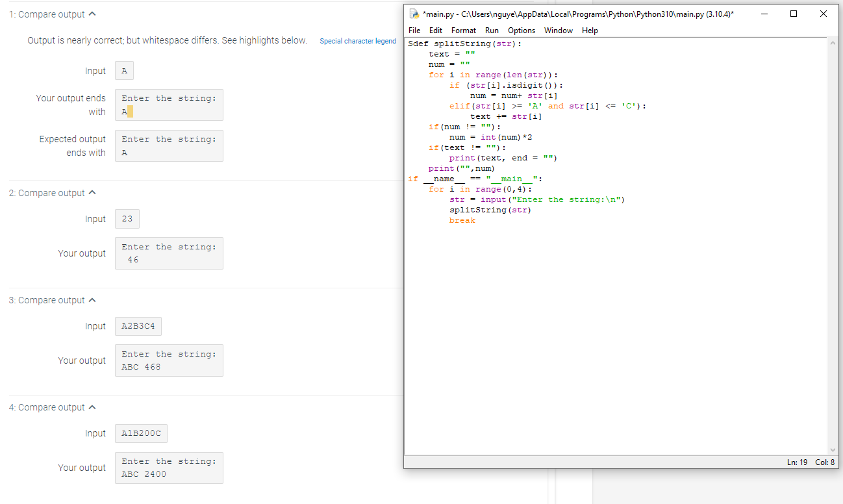This screenshot has width=843, height=504.
Task: Click the IDLE icon in the title bar
Action: click(413, 12)
